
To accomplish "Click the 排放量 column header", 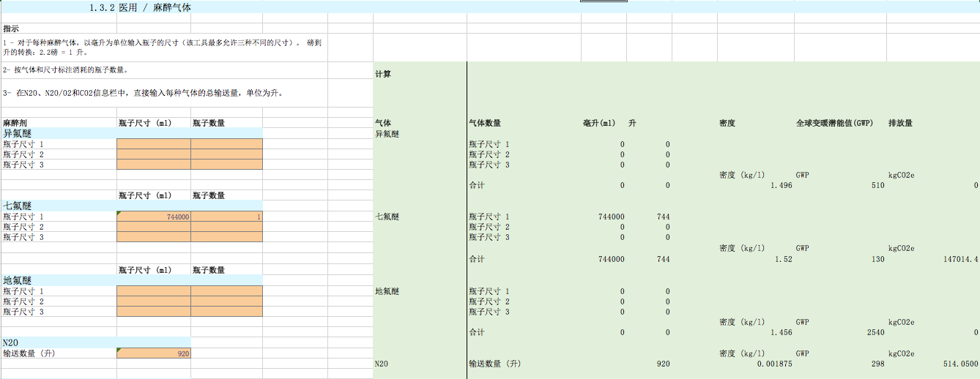I will click(x=899, y=123).
